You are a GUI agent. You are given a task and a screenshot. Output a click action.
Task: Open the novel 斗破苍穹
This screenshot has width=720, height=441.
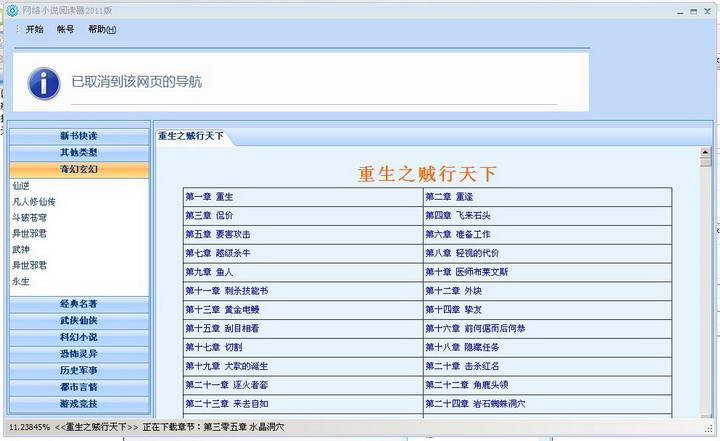(29, 218)
